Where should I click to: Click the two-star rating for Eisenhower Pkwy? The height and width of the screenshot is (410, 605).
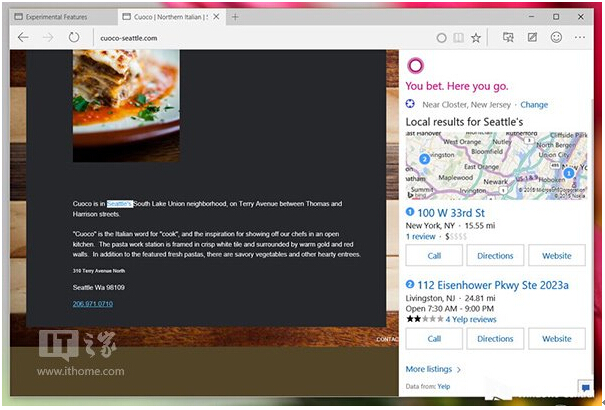click(424, 319)
